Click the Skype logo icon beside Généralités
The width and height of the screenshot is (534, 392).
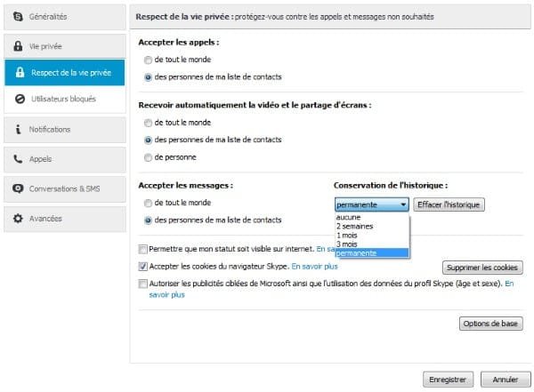18,16
